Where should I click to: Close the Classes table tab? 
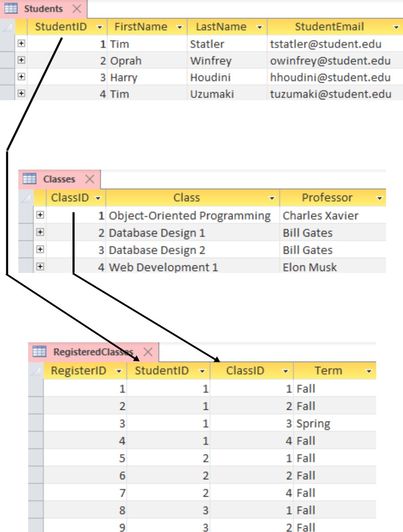90,179
